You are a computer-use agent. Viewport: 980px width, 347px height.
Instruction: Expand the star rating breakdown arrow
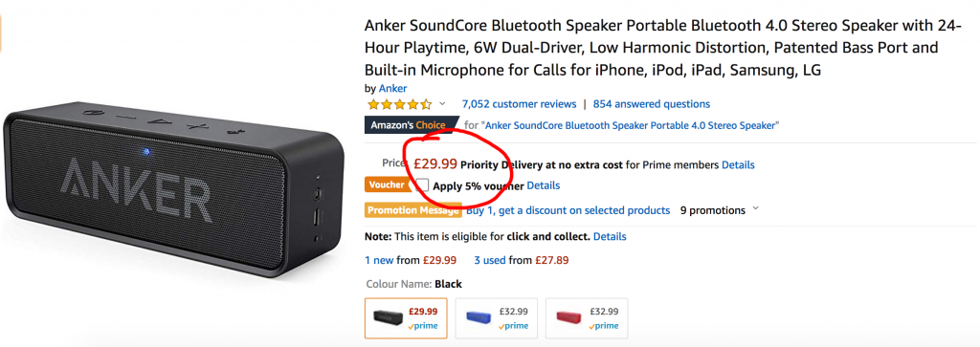pyautogui.click(x=442, y=103)
